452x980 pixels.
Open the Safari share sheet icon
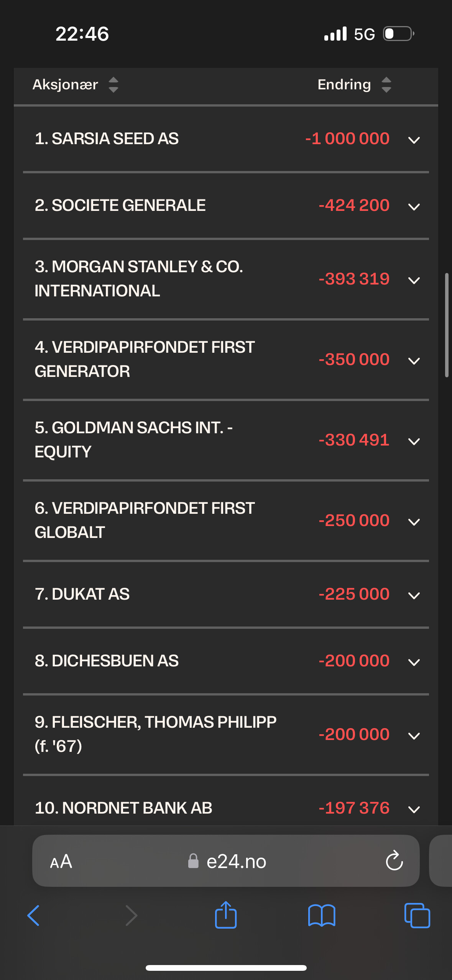(226, 915)
